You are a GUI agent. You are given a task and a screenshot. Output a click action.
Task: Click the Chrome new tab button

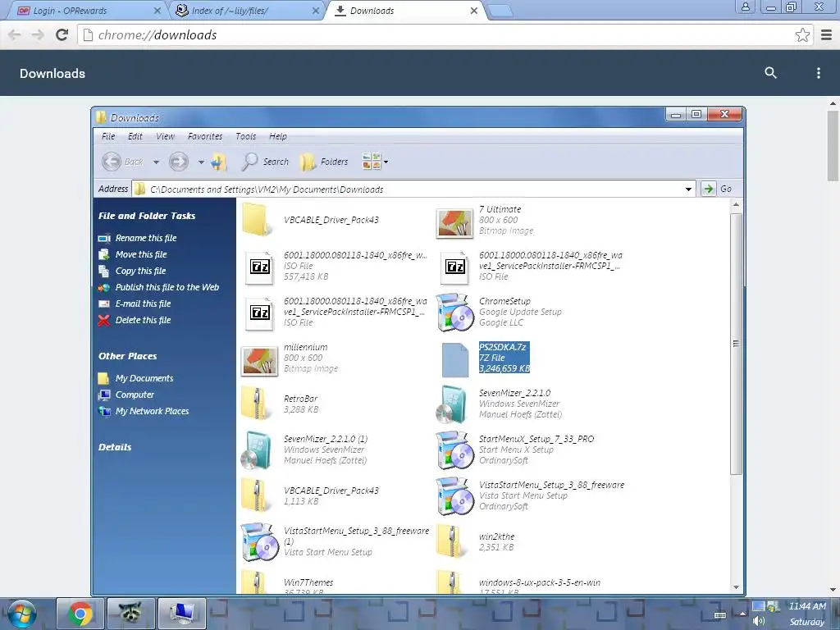500,11
